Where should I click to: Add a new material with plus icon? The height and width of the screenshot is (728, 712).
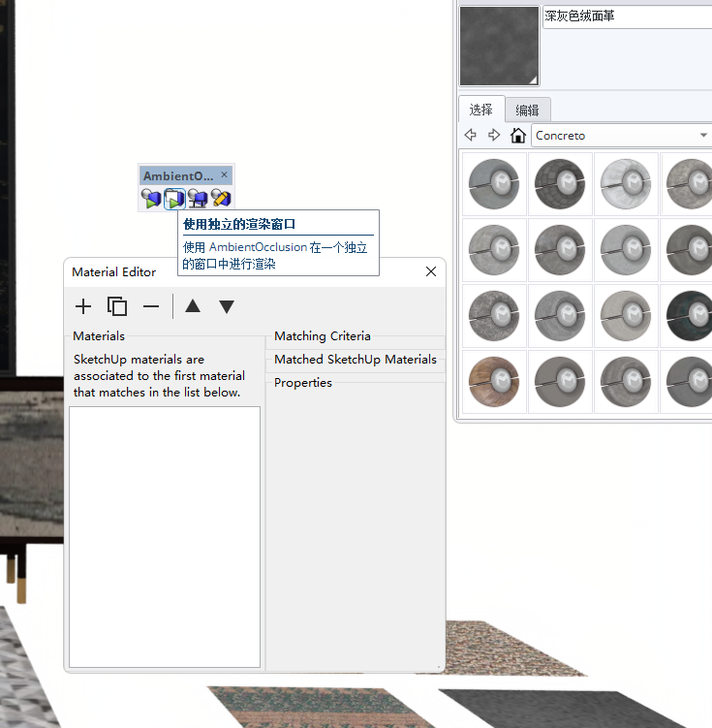(83, 306)
